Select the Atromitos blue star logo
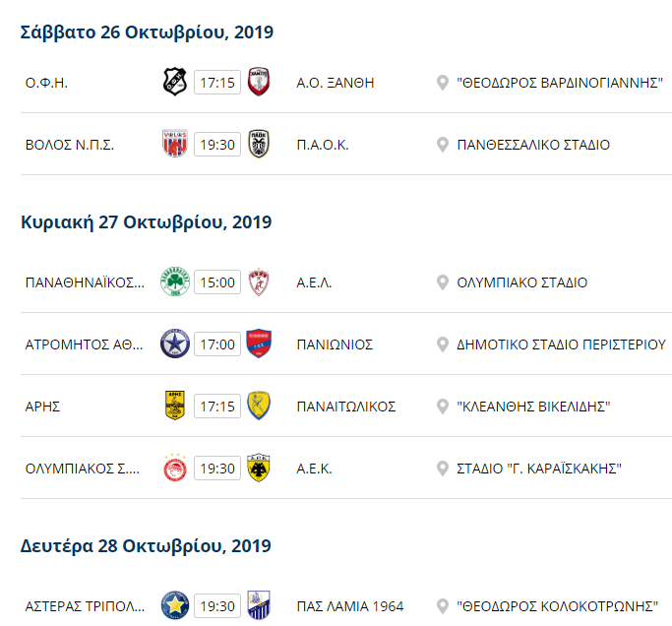This screenshot has width=672, height=626. click(x=175, y=344)
